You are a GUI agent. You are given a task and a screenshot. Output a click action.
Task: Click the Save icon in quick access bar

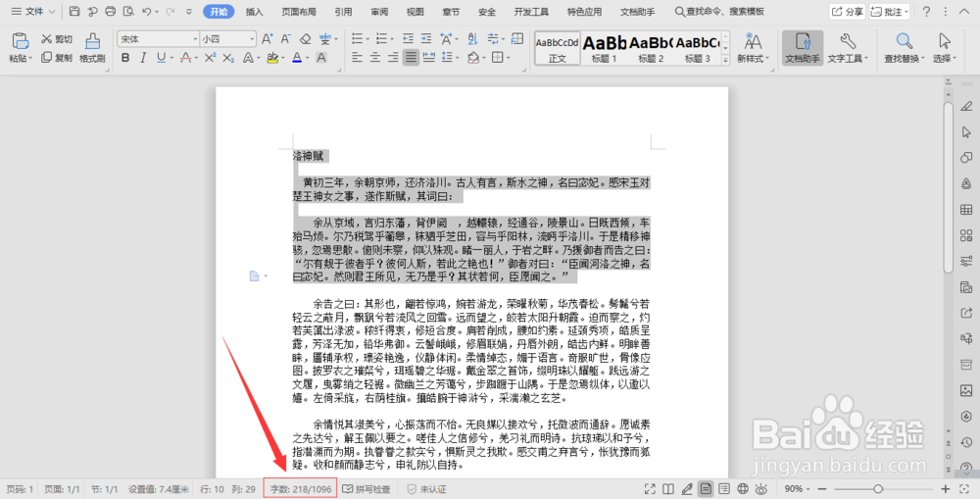tap(74, 11)
